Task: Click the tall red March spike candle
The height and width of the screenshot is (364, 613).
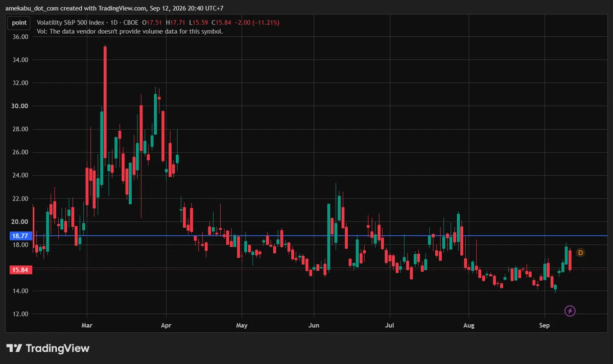Action: [105, 102]
